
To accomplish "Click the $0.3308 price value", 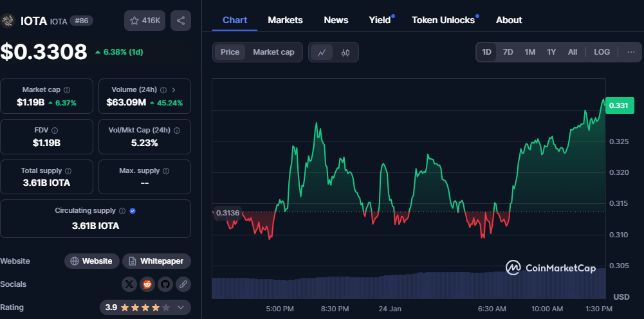I will pyautogui.click(x=44, y=52).
